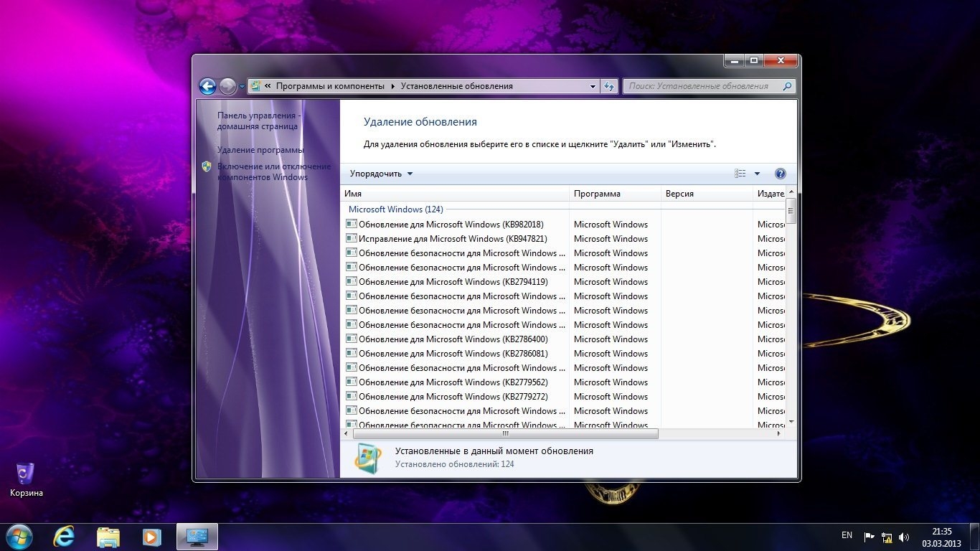Click the icon of the KB2786400 update

click(x=351, y=339)
